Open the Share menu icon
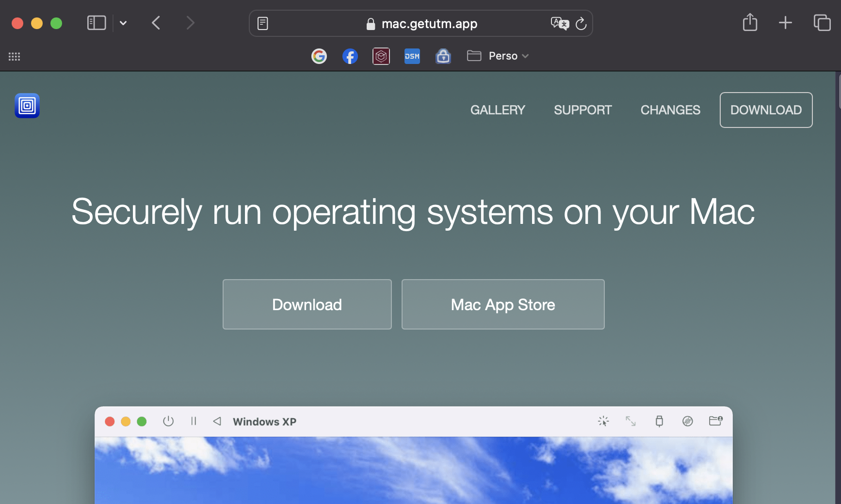This screenshot has width=841, height=504. (750, 22)
